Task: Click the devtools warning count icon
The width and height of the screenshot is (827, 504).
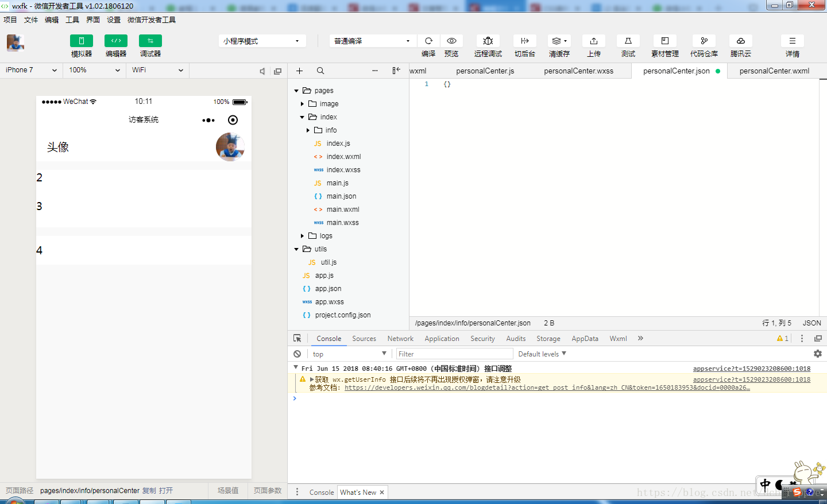Action: pyautogui.click(x=783, y=339)
